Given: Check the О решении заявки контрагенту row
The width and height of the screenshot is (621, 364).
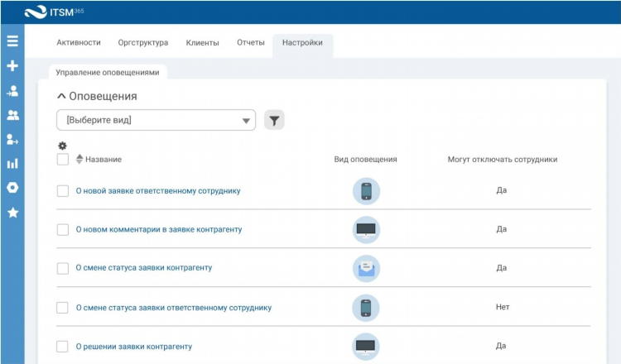Looking at the screenshot, I should (62, 346).
